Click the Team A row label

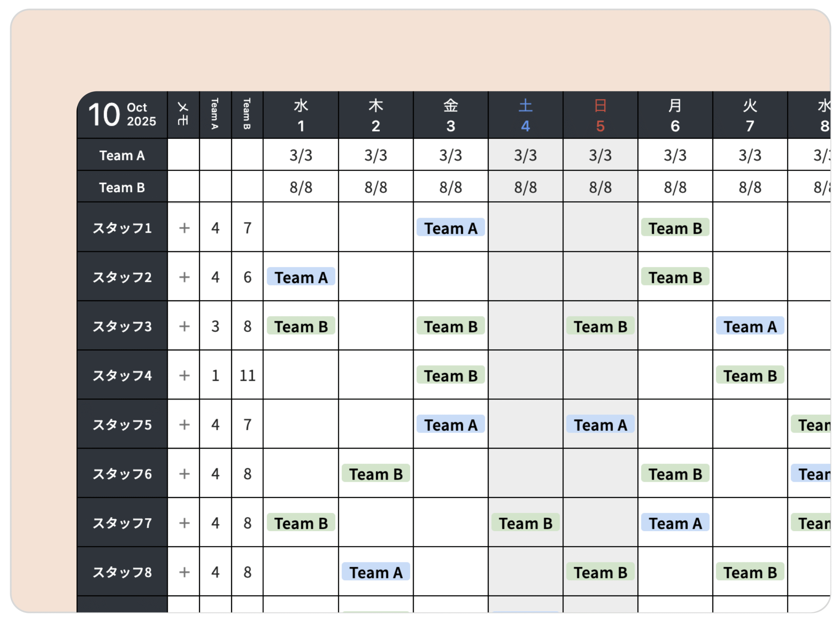tap(122, 155)
